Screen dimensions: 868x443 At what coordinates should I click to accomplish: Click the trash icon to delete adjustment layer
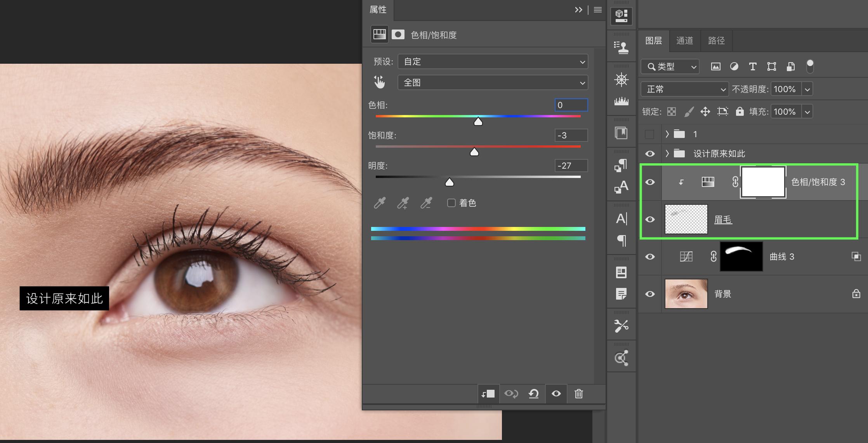[578, 394]
